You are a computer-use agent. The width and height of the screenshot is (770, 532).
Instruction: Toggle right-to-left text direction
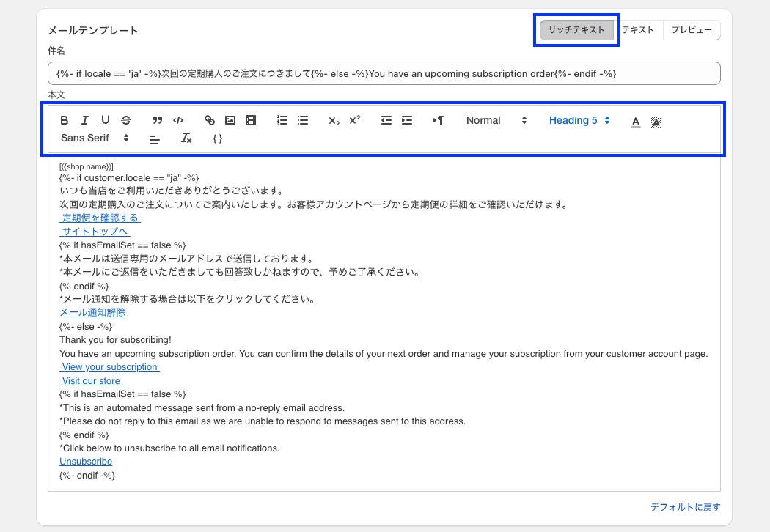[x=439, y=120]
